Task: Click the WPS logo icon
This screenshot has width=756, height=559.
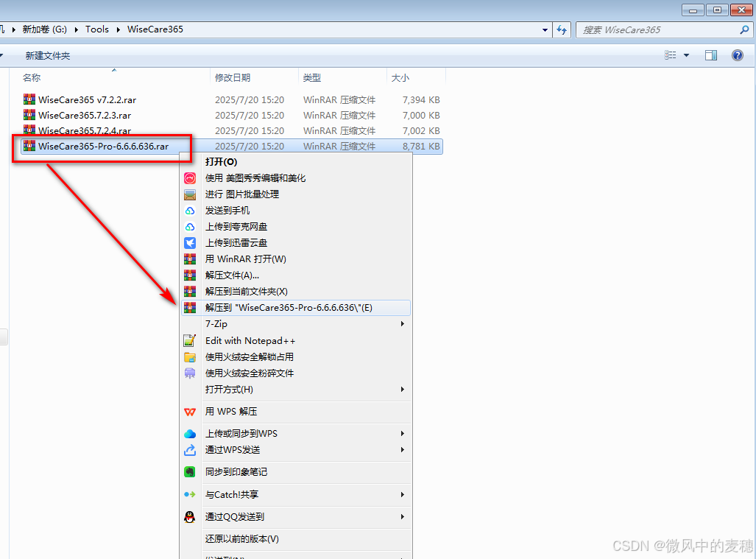Action: pyautogui.click(x=190, y=412)
